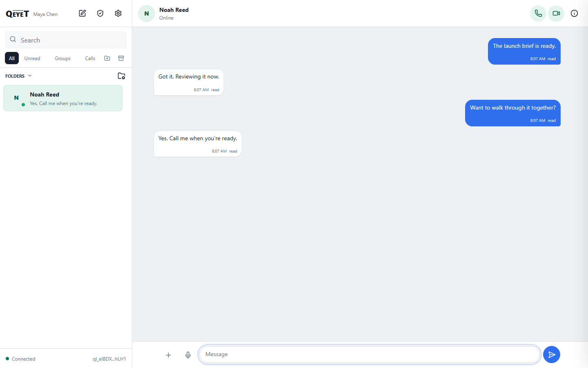
Task: Click 'The launch brief is ready.' message
Action: [524, 52]
